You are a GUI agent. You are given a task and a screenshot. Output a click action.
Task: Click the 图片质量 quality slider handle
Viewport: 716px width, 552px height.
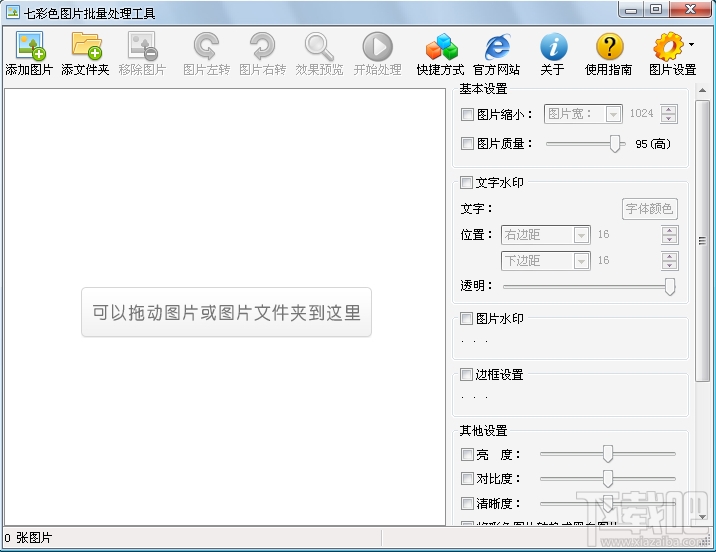point(615,144)
